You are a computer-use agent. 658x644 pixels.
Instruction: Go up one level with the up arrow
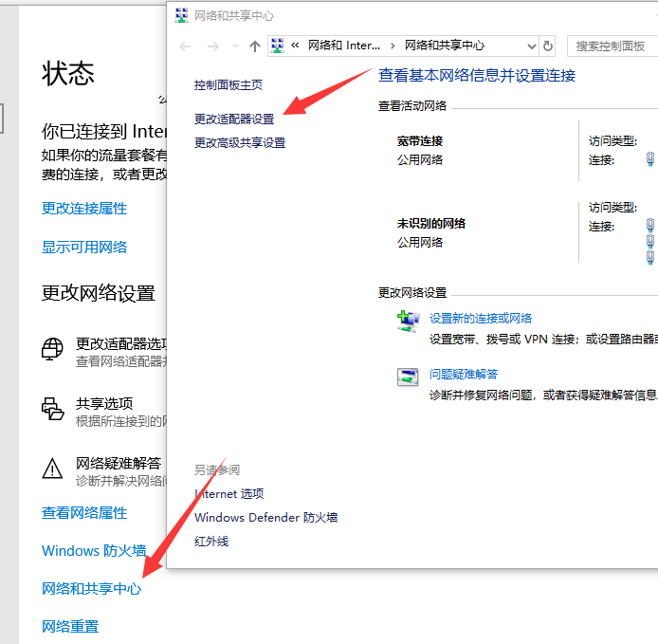tap(254, 46)
